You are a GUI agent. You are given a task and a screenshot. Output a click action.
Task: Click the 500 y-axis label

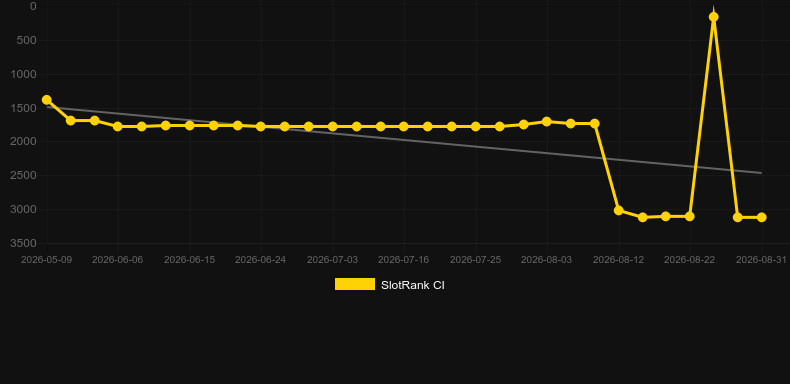pos(27,40)
